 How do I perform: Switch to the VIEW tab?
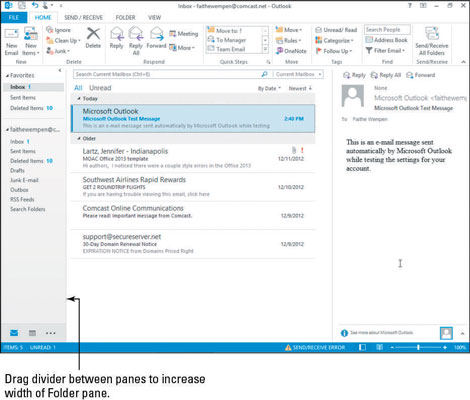pyautogui.click(x=154, y=18)
